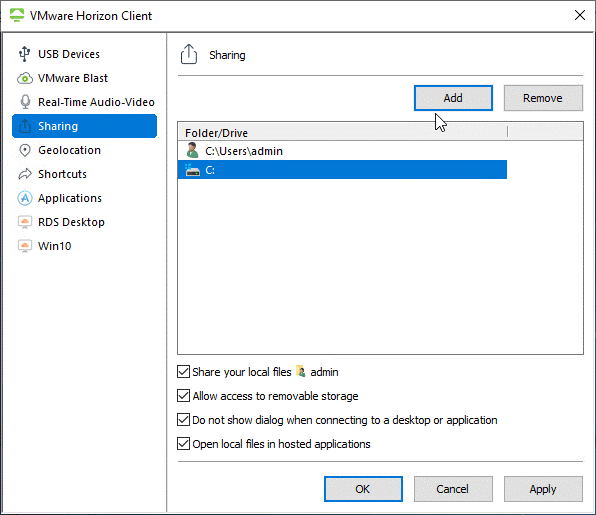
Task: Click the Sharing header icon in the right pane
Action: point(189,54)
